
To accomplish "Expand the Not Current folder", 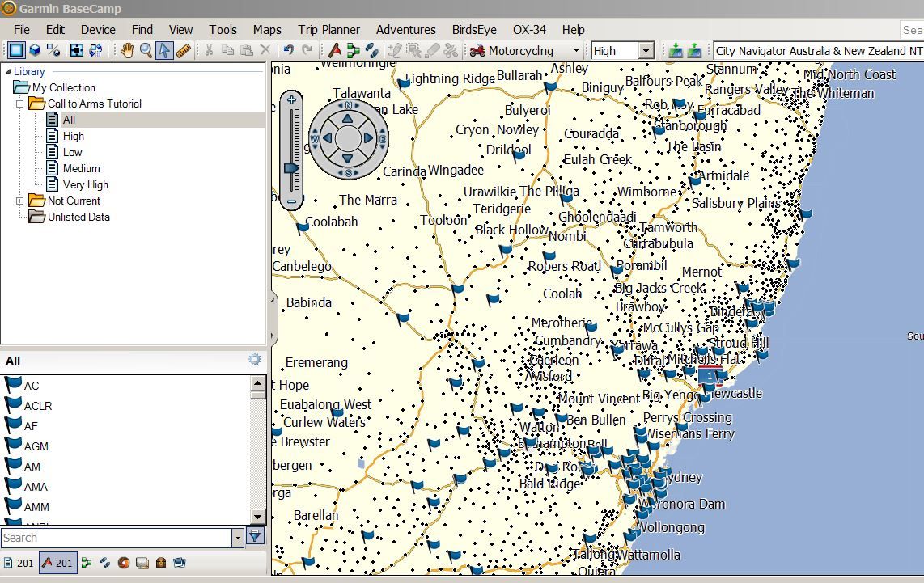I will tap(20, 201).
